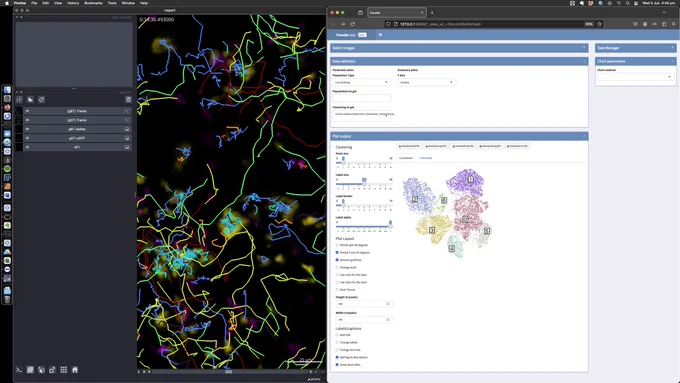Click the site security shield icon in address bar

(389, 24)
